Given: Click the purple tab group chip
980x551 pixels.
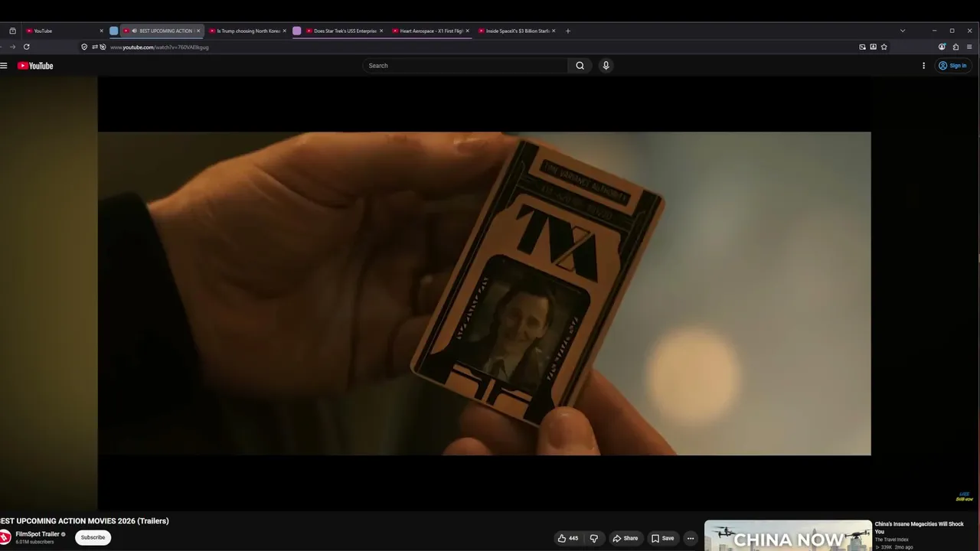Looking at the screenshot, I should (x=297, y=31).
